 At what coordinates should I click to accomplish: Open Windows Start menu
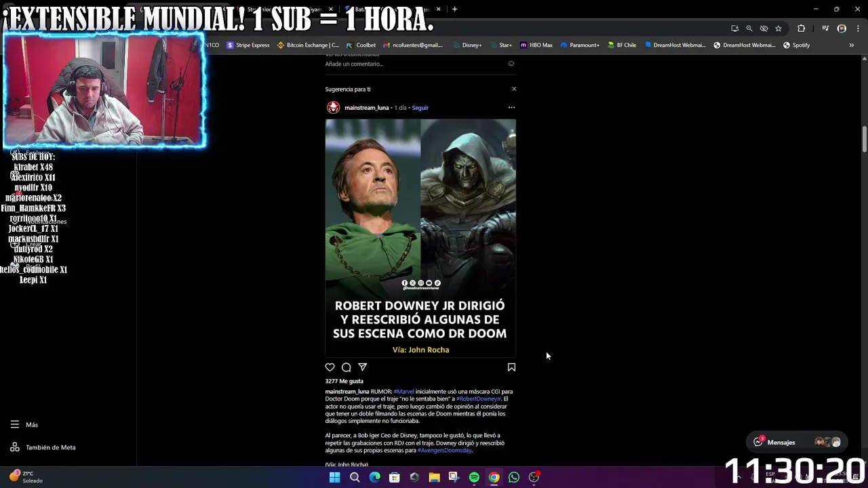point(334,477)
